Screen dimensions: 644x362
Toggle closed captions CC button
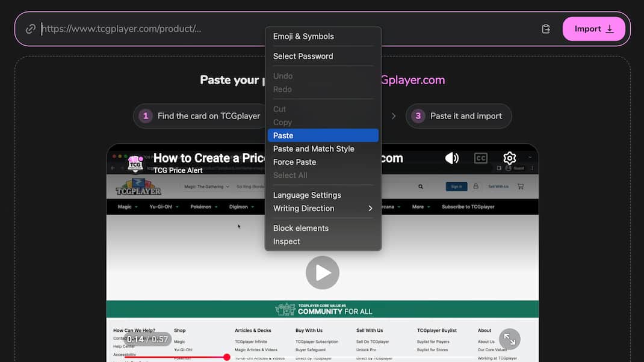480,158
